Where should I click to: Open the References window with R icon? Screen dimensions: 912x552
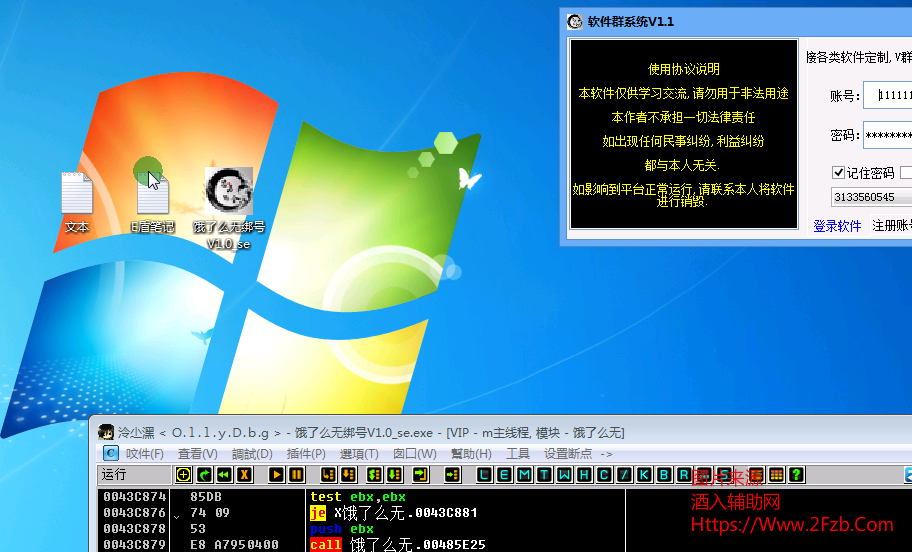pyautogui.click(x=684, y=475)
